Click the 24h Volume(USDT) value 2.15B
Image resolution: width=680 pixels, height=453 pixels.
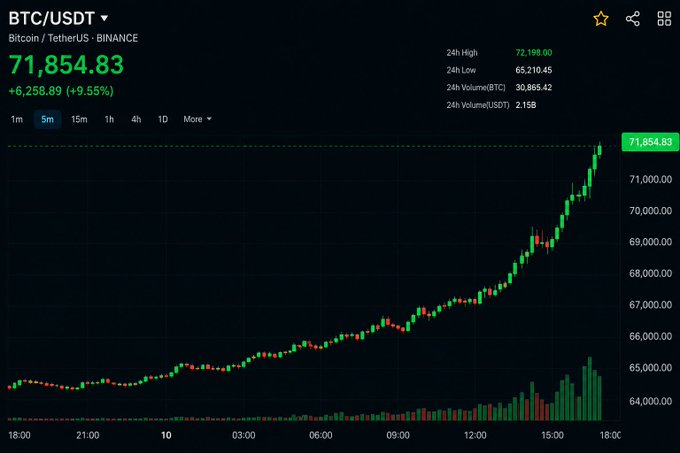[526, 105]
